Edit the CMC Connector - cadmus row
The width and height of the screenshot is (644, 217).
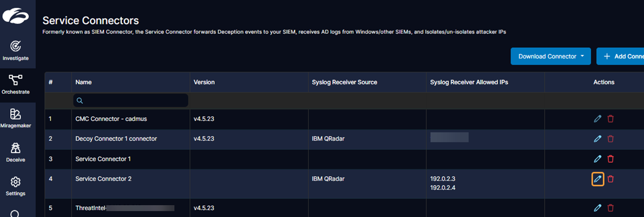(597, 119)
